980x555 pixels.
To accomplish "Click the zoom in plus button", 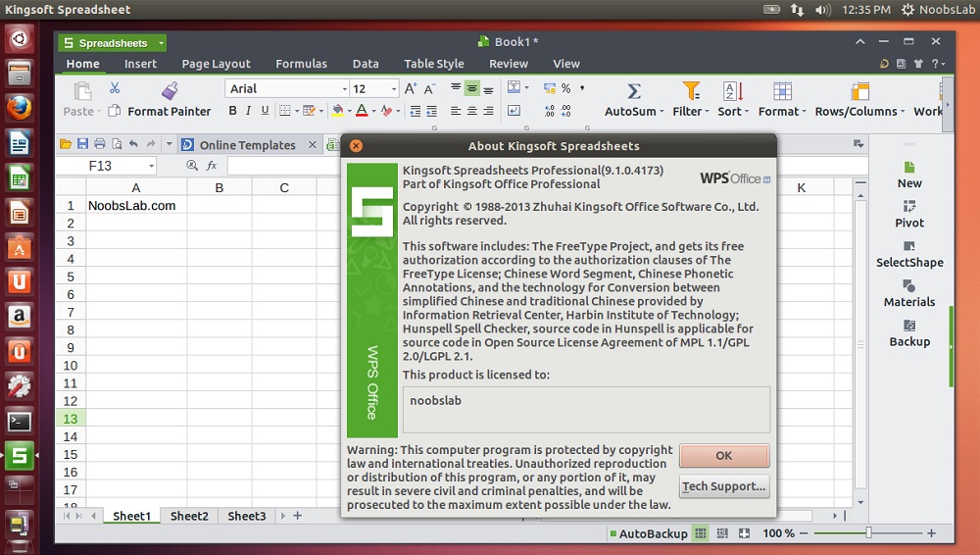I will pyautogui.click(x=931, y=533).
